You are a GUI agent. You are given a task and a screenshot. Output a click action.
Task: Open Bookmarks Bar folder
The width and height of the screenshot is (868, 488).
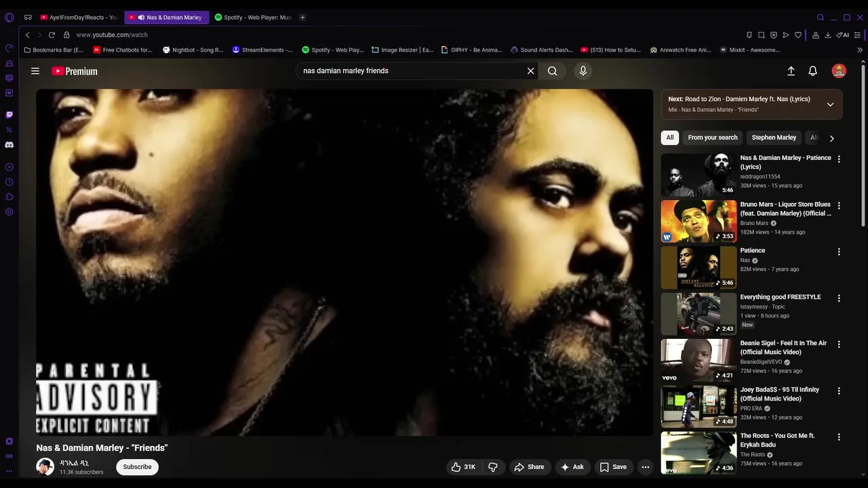click(x=54, y=50)
